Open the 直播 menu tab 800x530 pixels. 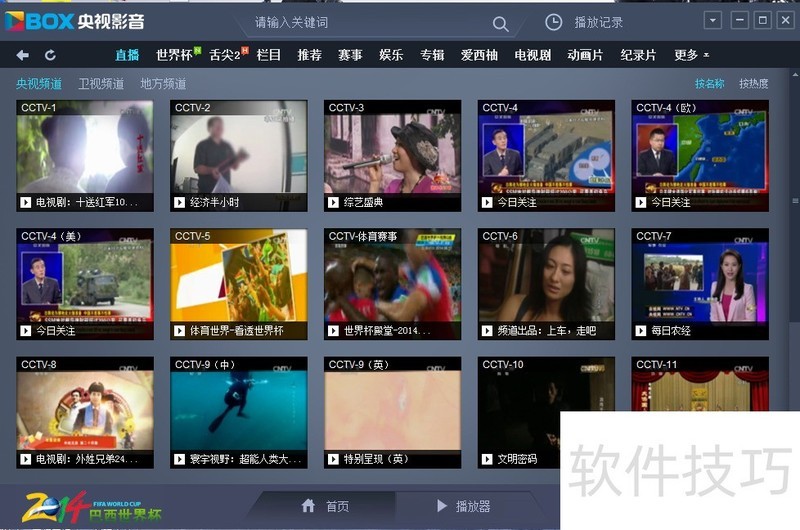pos(127,55)
